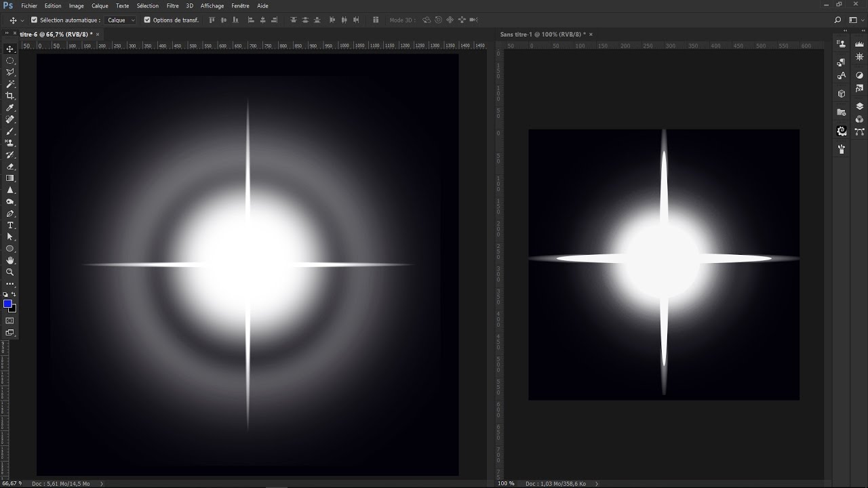The width and height of the screenshot is (868, 488).
Task: Select the History Brush tool
Action: 10,155
